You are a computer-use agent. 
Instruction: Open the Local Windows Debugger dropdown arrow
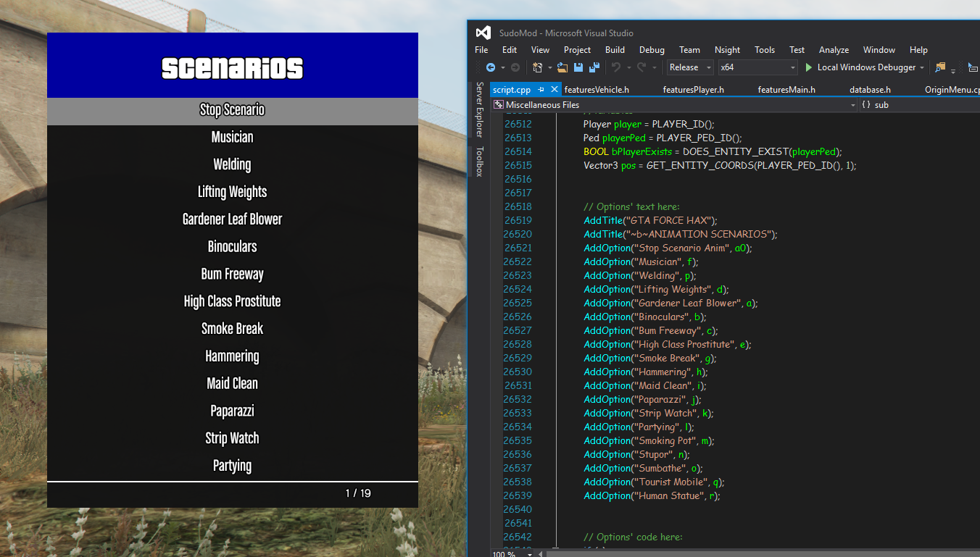point(922,67)
